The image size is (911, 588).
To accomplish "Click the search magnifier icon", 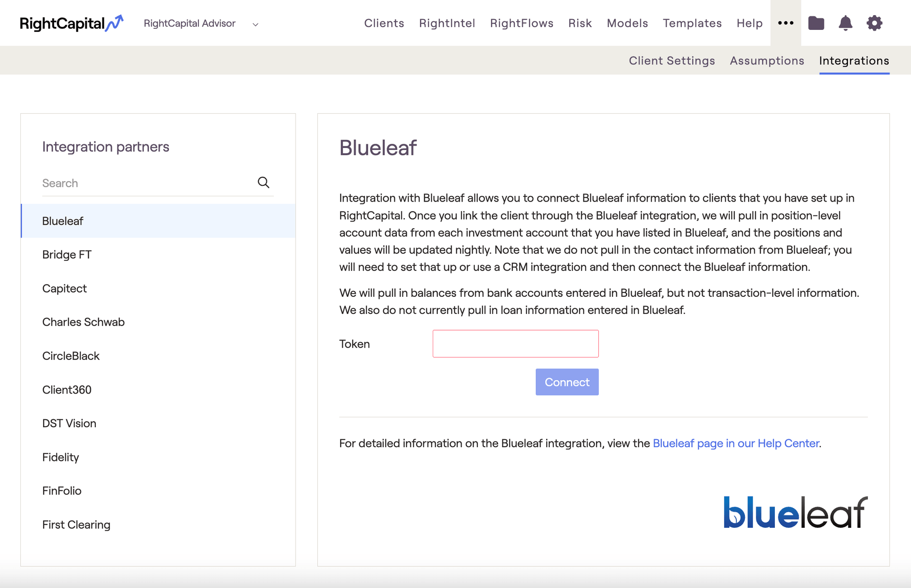I will (x=263, y=183).
